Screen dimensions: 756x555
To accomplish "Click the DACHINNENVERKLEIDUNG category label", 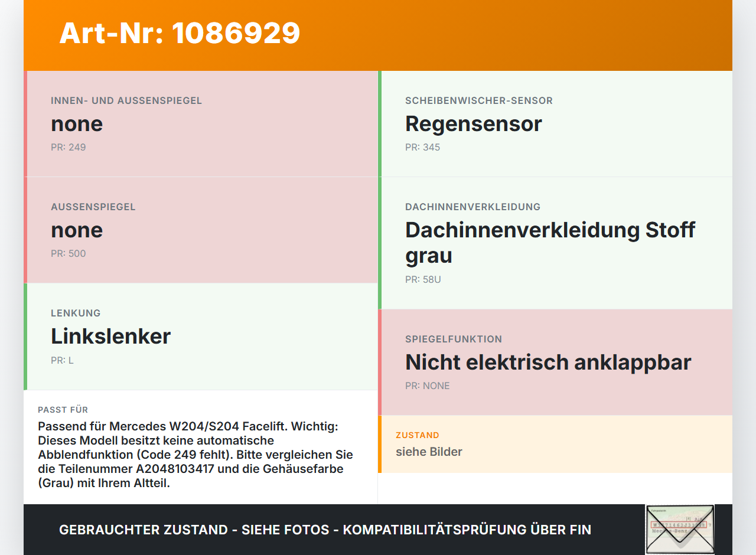I will coord(473,207).
